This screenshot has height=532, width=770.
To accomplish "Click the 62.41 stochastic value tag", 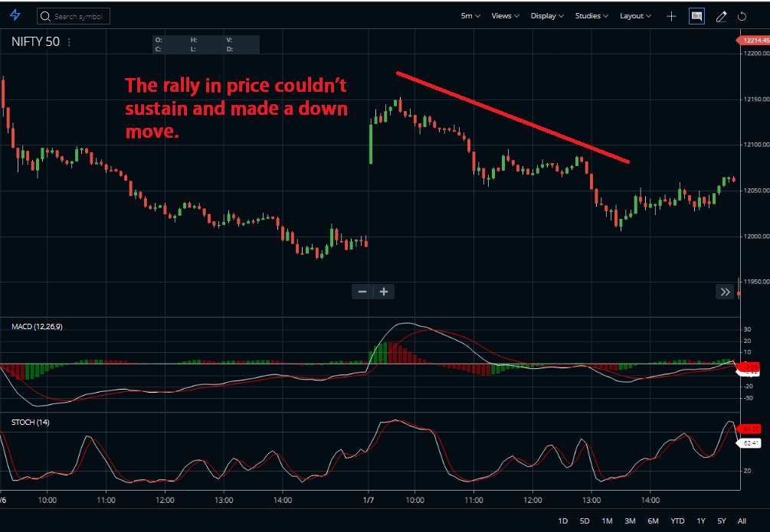I will [750, 443].
